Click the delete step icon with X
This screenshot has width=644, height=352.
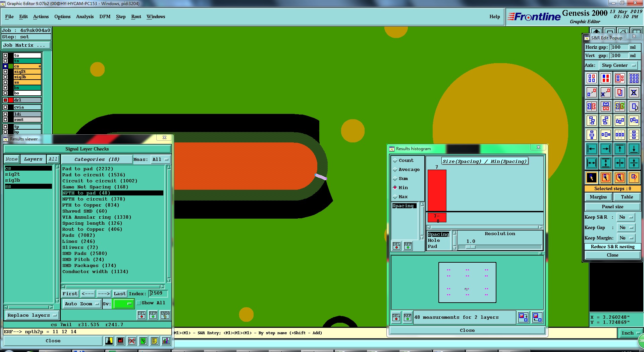(x=634, y=92)
